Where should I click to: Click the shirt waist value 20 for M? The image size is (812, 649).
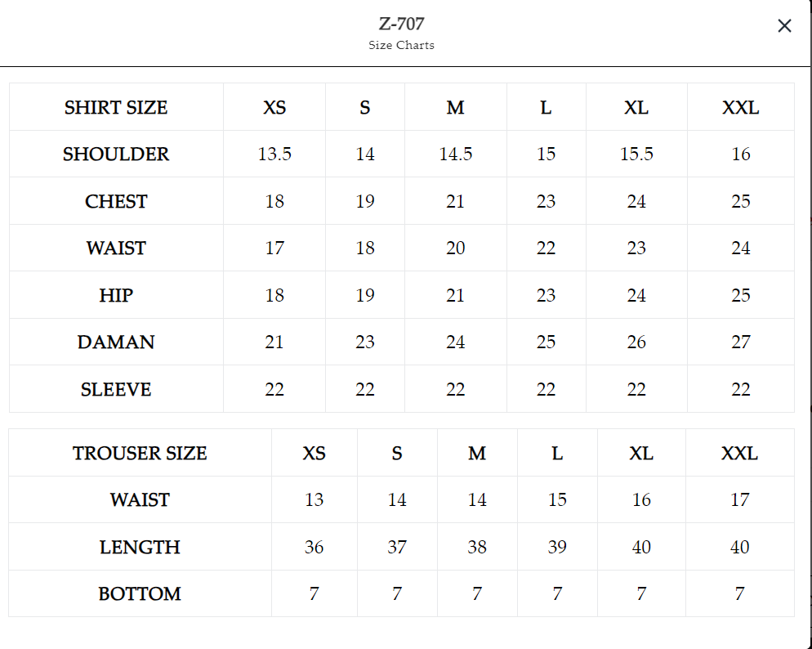click(455, 248)
